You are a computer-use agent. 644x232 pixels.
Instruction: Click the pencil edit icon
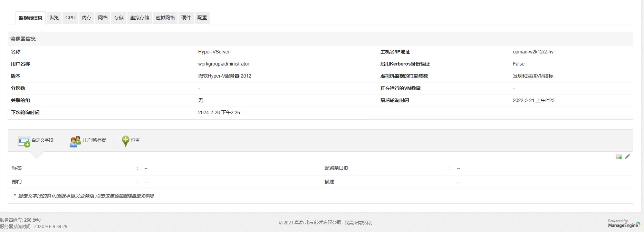627,157
